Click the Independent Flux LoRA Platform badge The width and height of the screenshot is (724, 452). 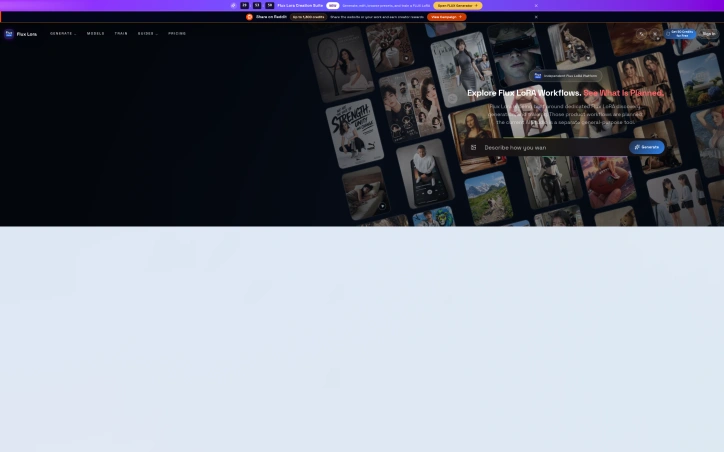[566, 76]
